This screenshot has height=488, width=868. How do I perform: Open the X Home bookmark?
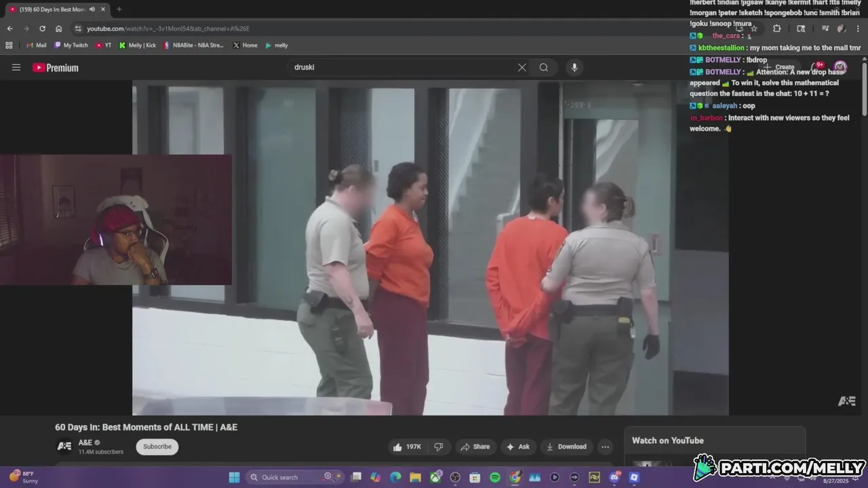click(245, 45)
